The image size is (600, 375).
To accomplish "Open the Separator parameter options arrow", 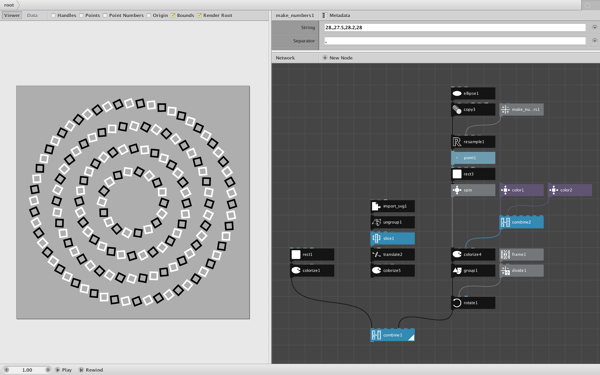I will click(x=594, y=41).
